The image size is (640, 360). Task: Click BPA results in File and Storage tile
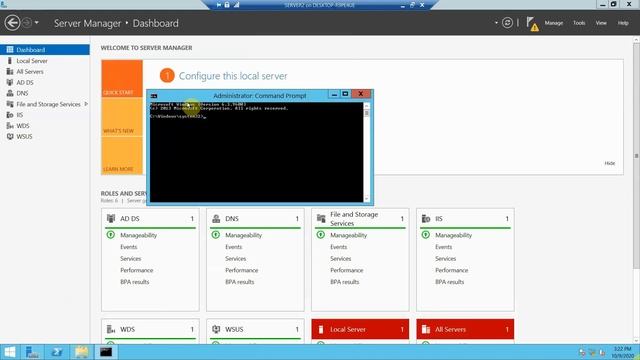(x=344, y=282)
